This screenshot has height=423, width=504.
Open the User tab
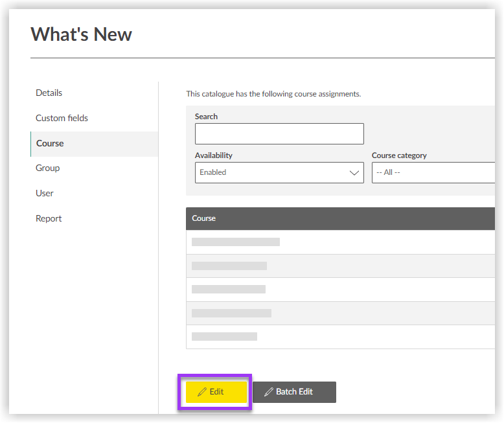45,194
